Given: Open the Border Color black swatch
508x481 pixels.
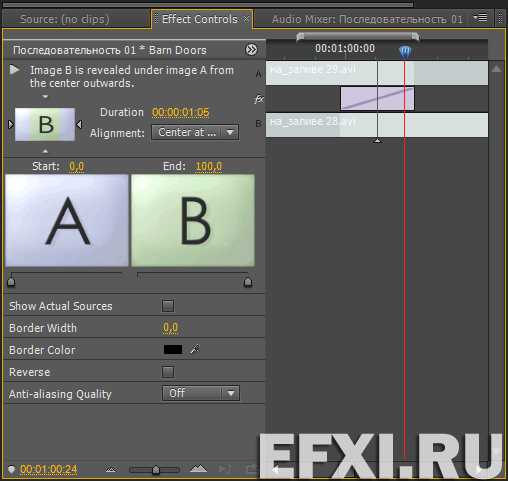Looking at the screenshot, I should point(173,349).
